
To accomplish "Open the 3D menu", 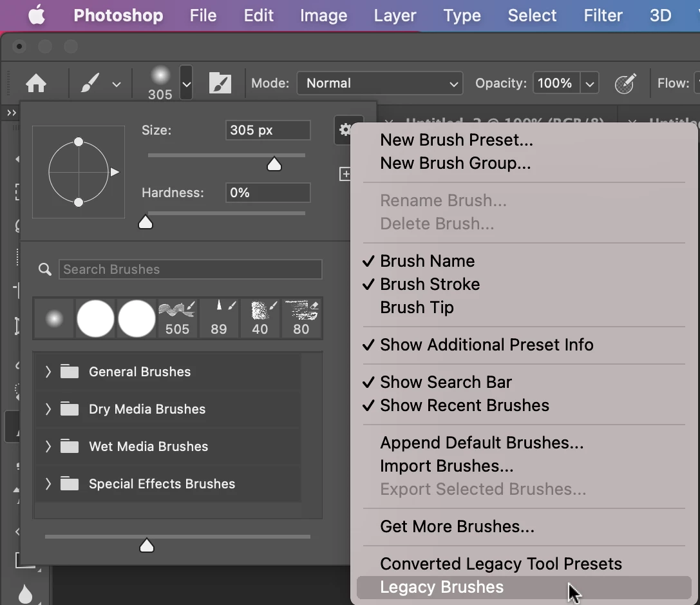I will coord(660,15).
